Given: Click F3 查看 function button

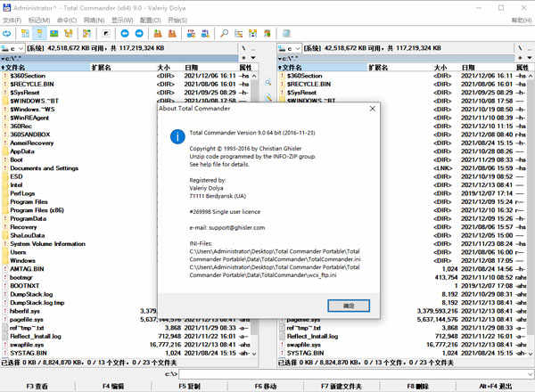Looking at the screenshot, I should point(37,387).
